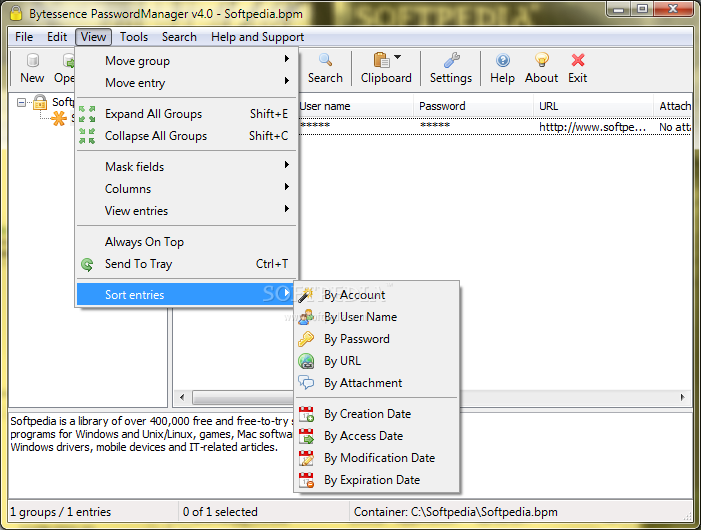
Task: Click the By Expiration Date calendar icon
Action: click(306, 480)
